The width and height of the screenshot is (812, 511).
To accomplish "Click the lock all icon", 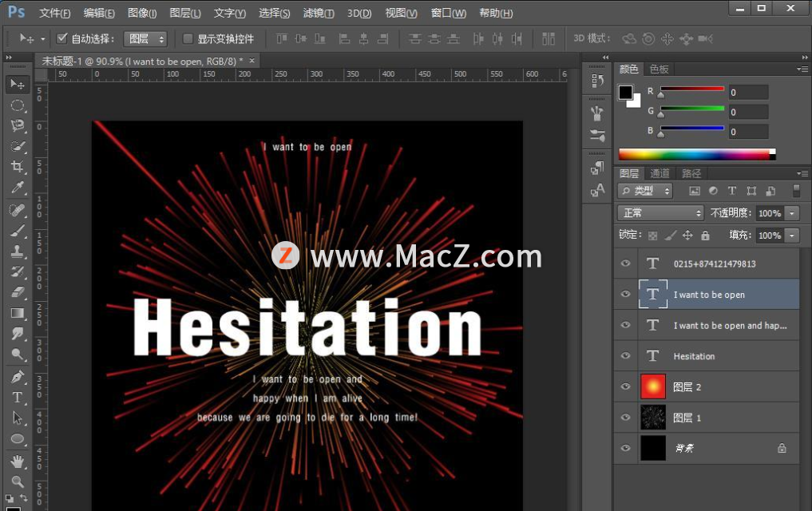I will pos(705,236).
